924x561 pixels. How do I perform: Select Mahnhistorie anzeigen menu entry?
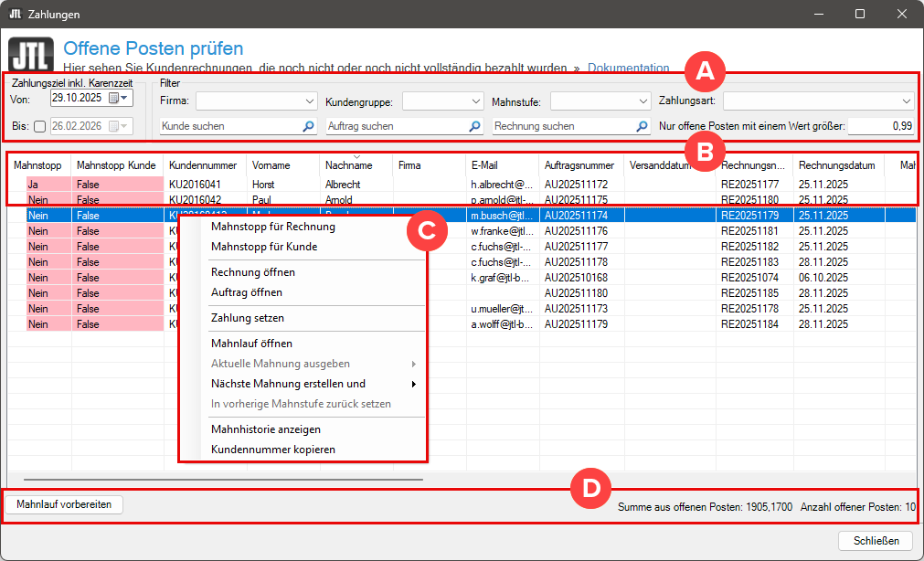(265, 429)
